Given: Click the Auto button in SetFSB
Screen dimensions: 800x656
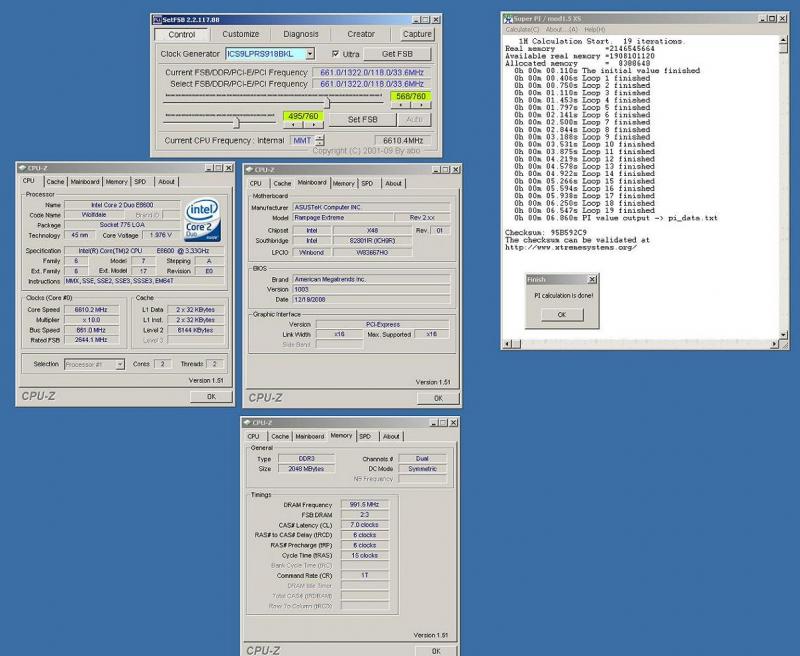Looking at the screenshot, I should click(414, 119).
